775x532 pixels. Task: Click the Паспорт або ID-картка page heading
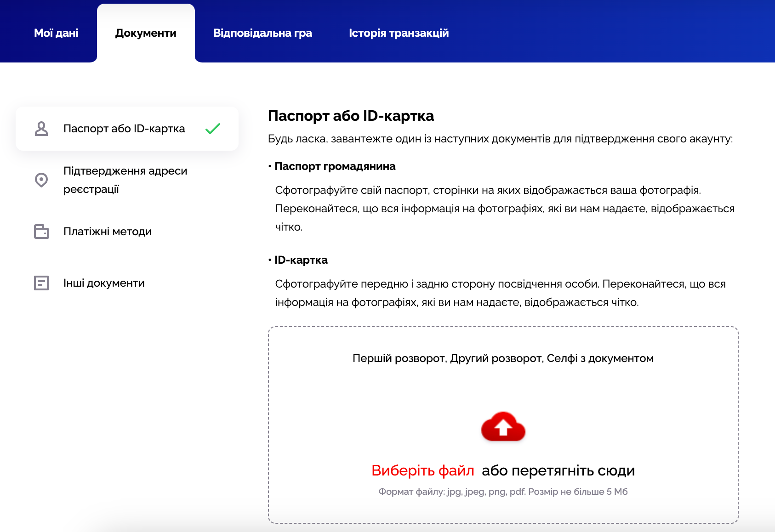(351, 116)
